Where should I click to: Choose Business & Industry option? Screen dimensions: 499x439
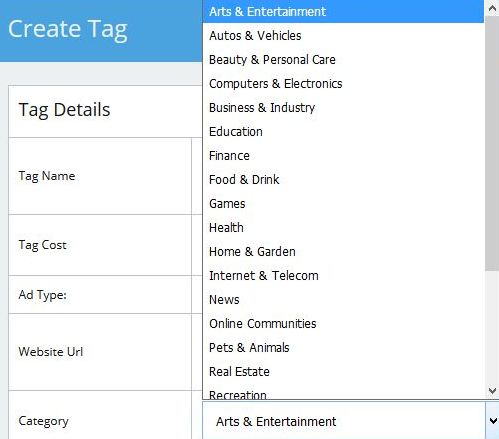click(343, 108)
